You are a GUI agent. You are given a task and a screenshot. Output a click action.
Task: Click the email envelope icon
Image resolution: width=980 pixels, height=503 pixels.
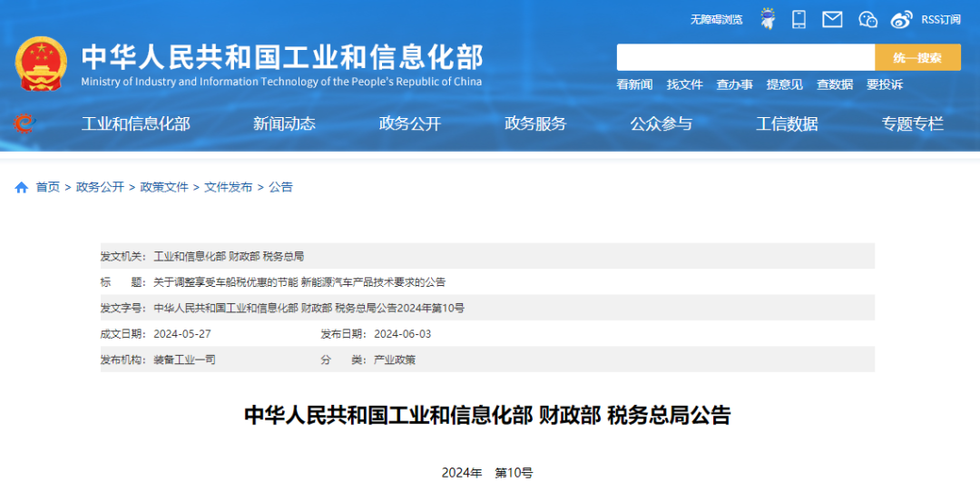pos(832,19)
